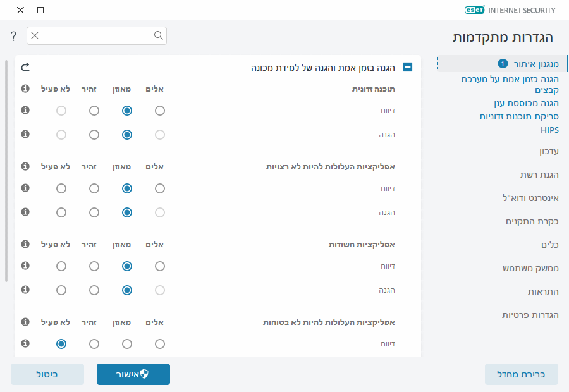Image resolution: width=569 pixels, height=392 pixels.
Task: Expand the הגנת רשת settings section
Action: (541, 175)
